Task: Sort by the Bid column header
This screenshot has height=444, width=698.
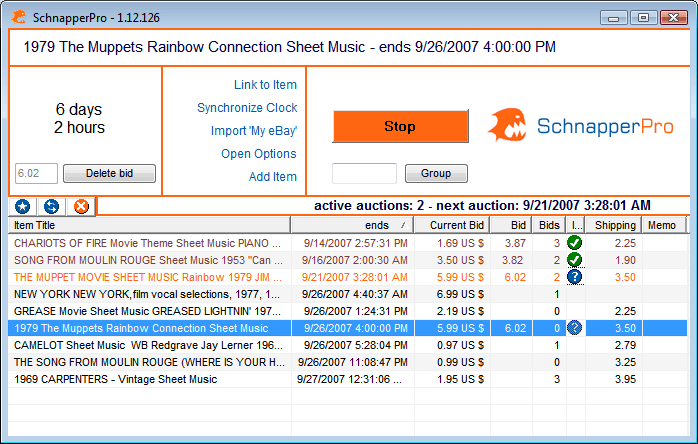Action: pyautogui.click(x=511, y=225)
